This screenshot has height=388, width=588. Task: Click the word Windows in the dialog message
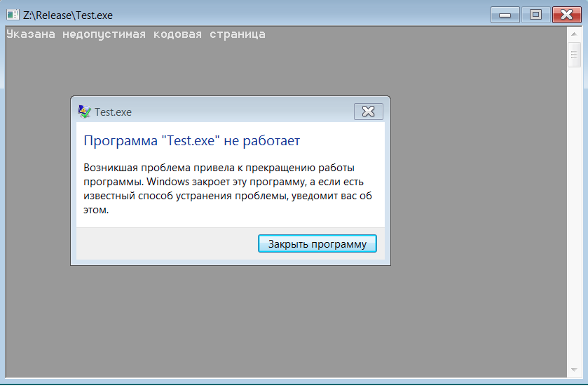tap(167, 182)
